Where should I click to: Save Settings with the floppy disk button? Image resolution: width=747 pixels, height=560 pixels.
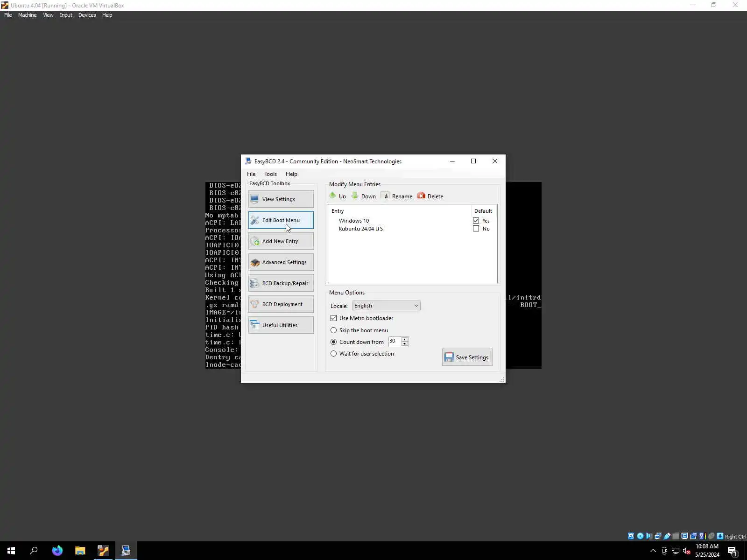pyautogui.click(x=467, y=357)
